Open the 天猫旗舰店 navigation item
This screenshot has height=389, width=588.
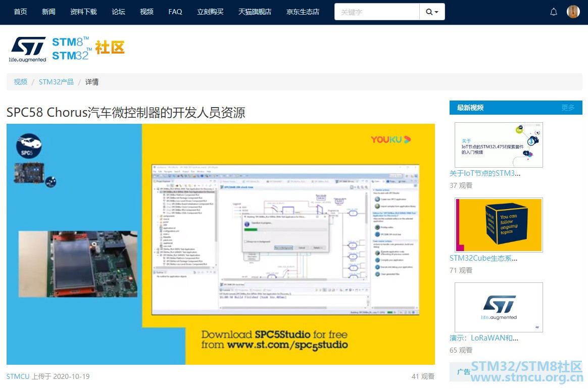pyautogui.click(x=255, y=12)
